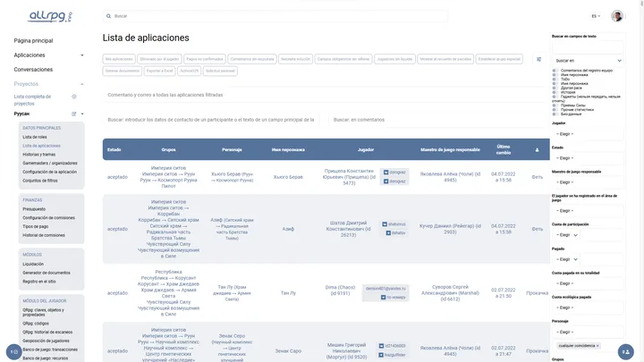Open the round contacts widget bottom right
This screenshot has width=644, height=362.
coord(626,352)
